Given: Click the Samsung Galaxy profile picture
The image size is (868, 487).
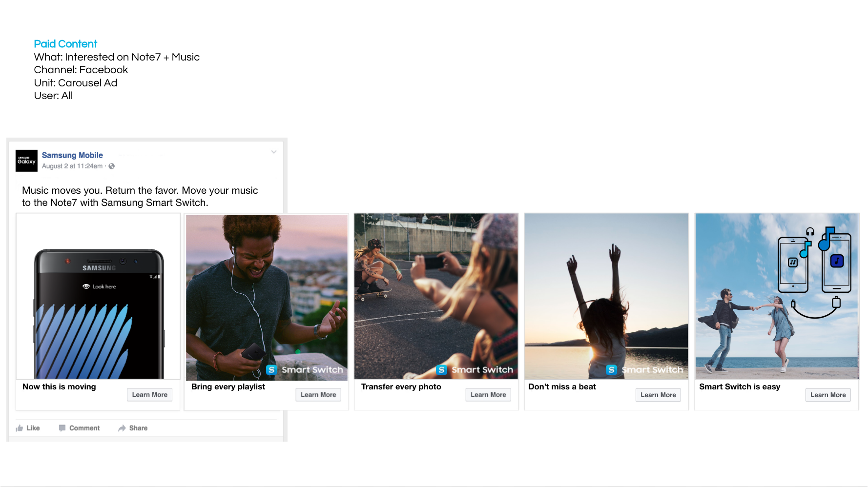Looking at the screenshot, I should tap(26, 161).
